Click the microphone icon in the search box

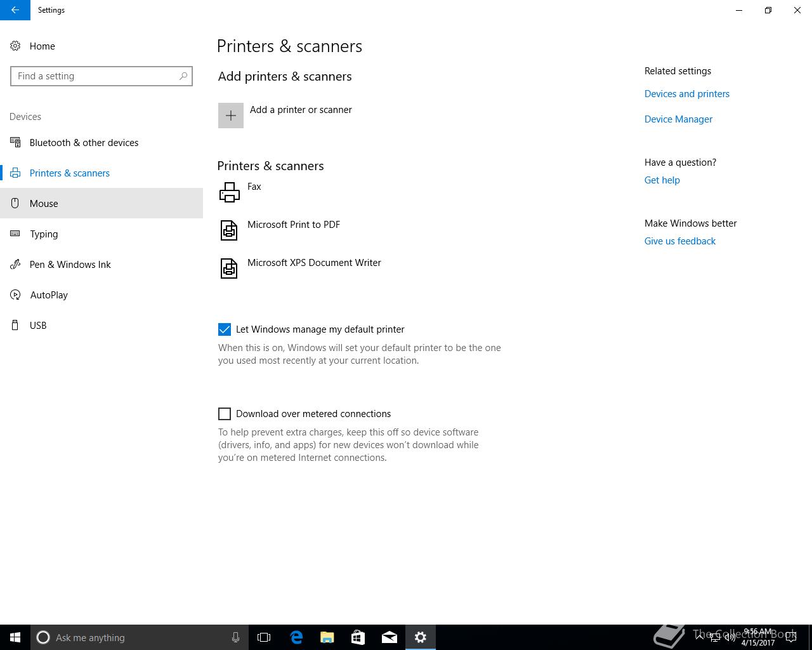(x=235, y=637)
